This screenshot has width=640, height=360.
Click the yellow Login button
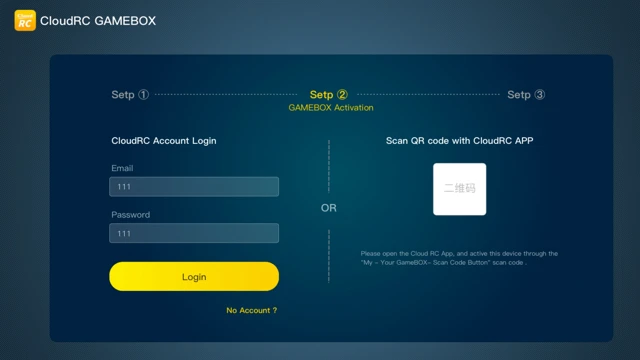click(x=194, y=276)
